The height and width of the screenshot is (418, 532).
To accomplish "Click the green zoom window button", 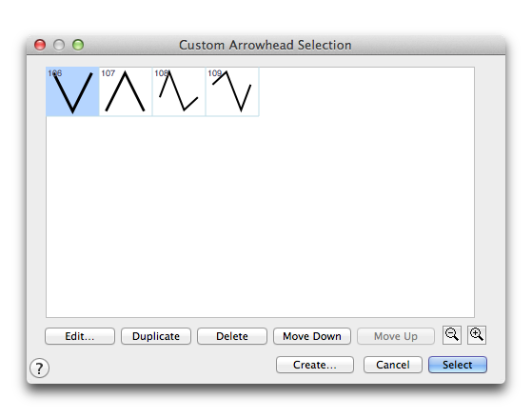I will [78, 45].
